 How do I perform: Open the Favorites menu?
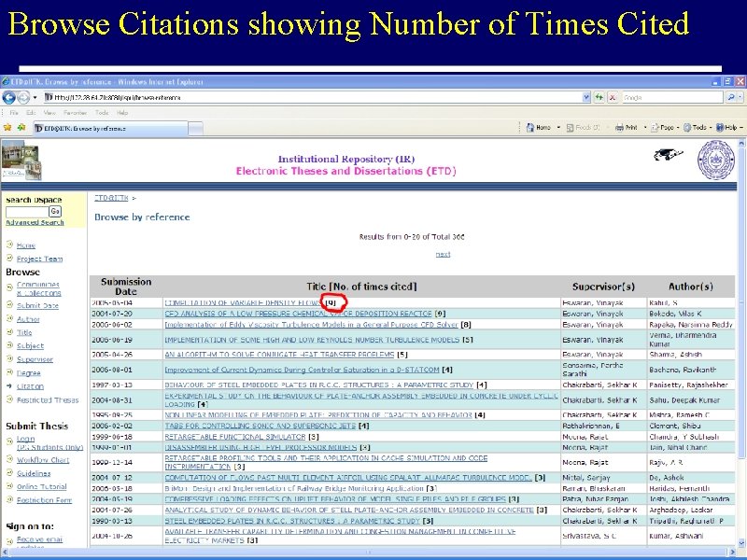point(74,111)
